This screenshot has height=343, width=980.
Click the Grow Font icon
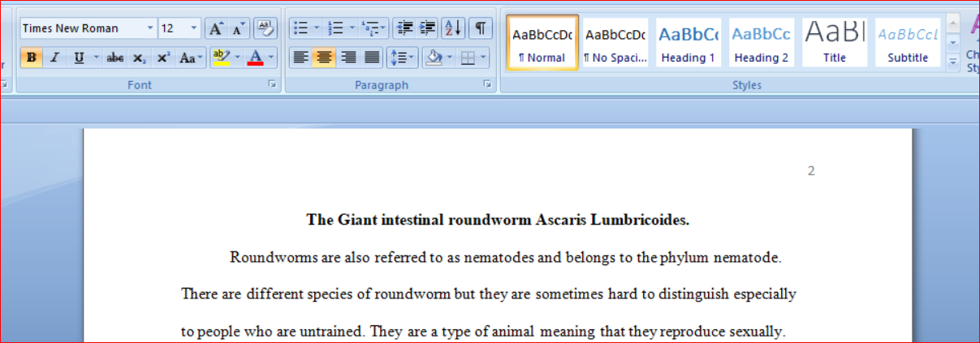(215, 28)
